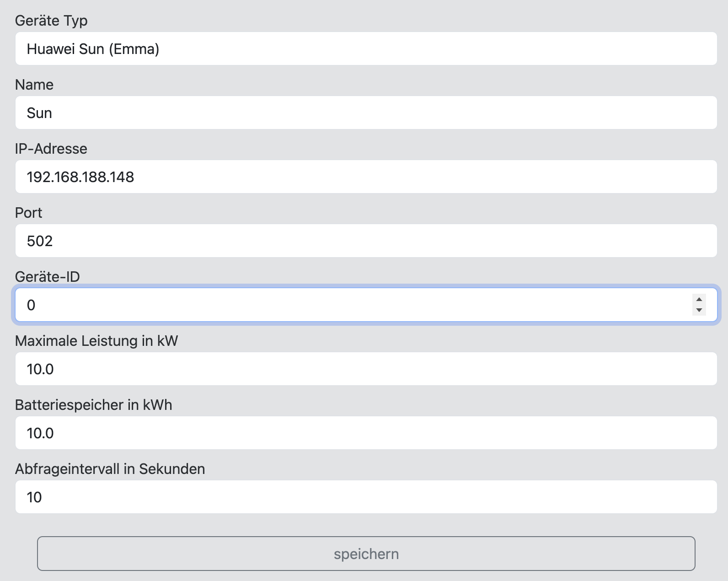728x581 pixels.
Task: Click the "Maximale Leistung in kW" label
Action: pos(96,341)
